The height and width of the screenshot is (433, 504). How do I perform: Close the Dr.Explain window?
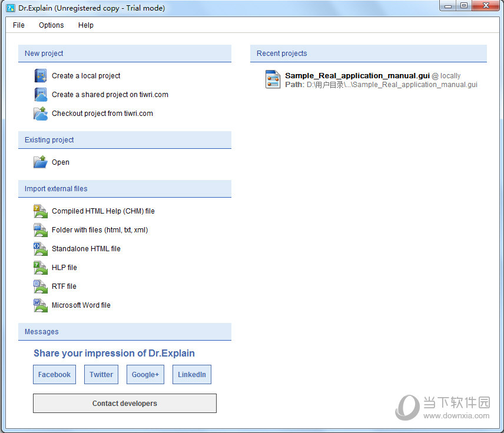[486, 6]
